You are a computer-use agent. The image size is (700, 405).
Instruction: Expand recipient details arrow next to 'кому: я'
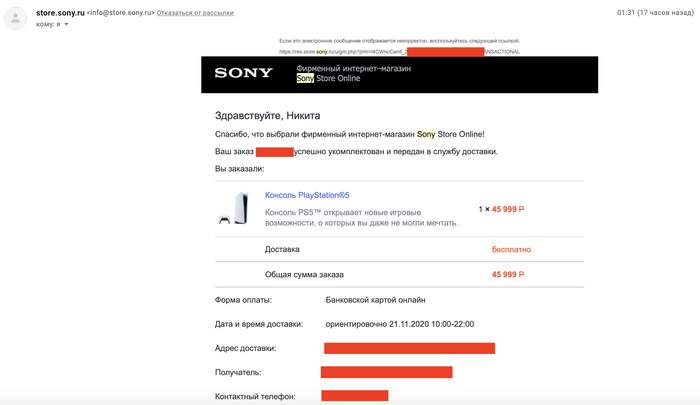click(67, 24)
